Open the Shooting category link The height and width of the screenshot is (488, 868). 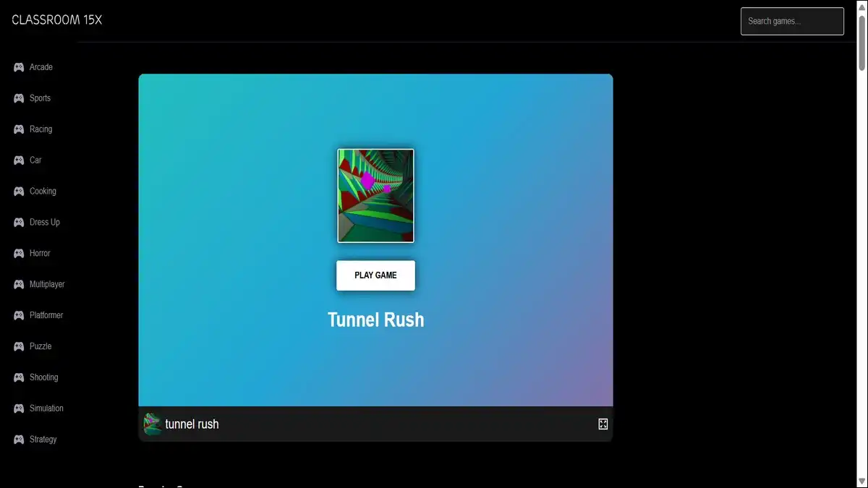tap(44, 378)
